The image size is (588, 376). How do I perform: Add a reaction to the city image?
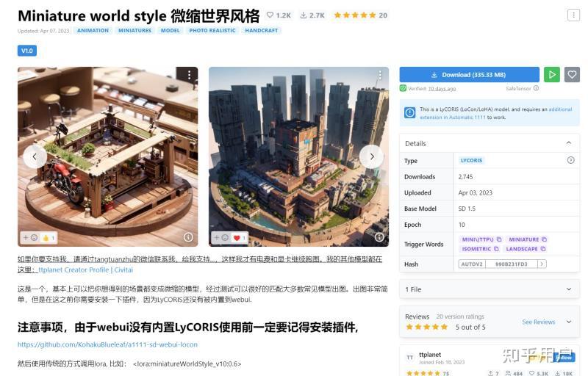(220, 237)
